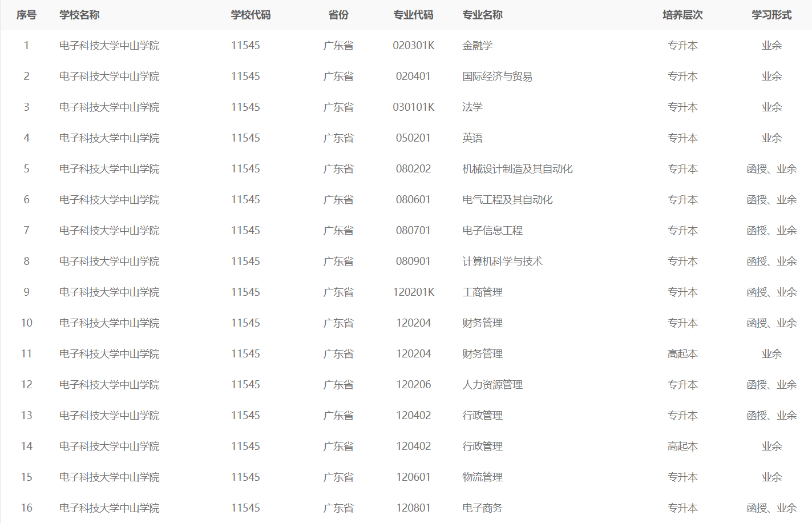The width and height of the screenshot is (812, 523).
Task: Click 11545 in the 工商管理 row
Action: click(x=245, y=292)
